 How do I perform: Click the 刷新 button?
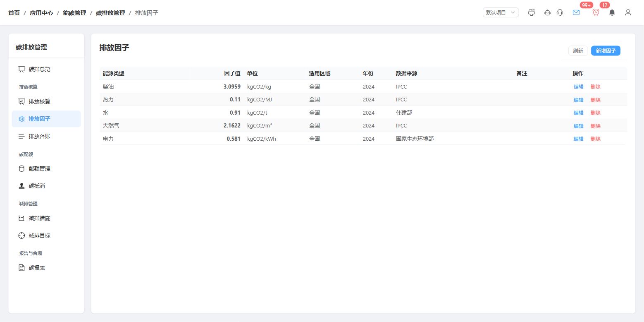tap(578, 51)
